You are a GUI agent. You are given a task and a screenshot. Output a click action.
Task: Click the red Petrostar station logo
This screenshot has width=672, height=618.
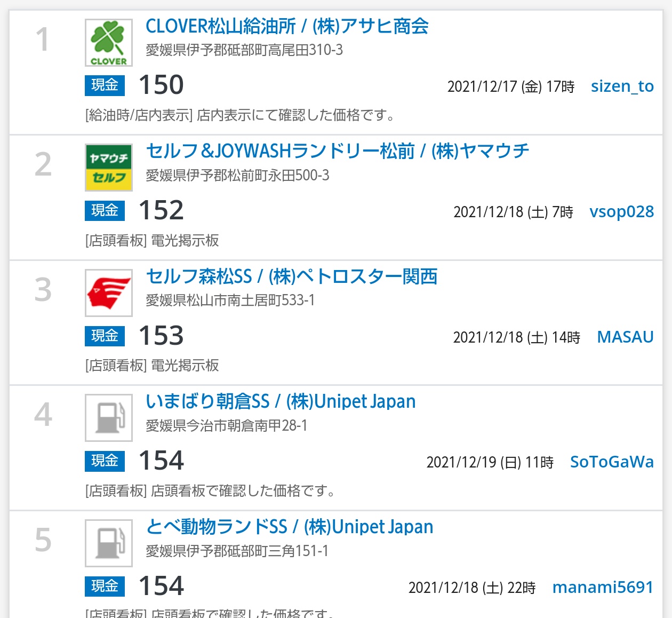pos(109,293)
